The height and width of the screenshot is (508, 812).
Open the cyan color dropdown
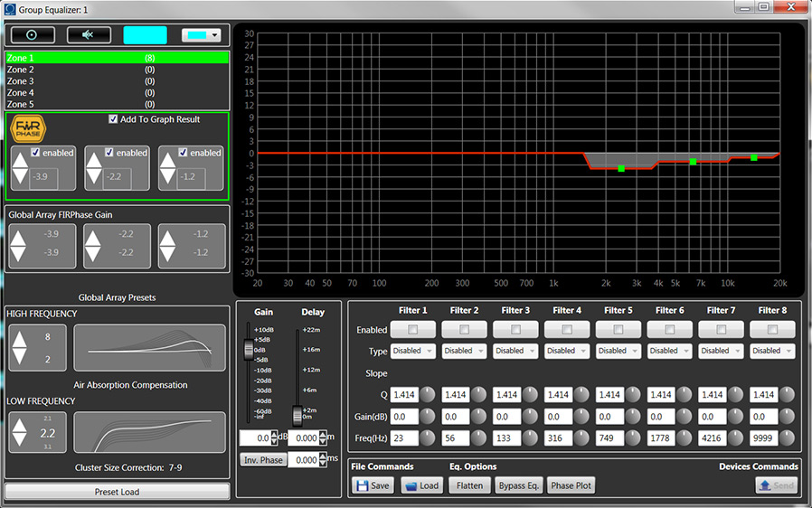click(x=202, y=34)
